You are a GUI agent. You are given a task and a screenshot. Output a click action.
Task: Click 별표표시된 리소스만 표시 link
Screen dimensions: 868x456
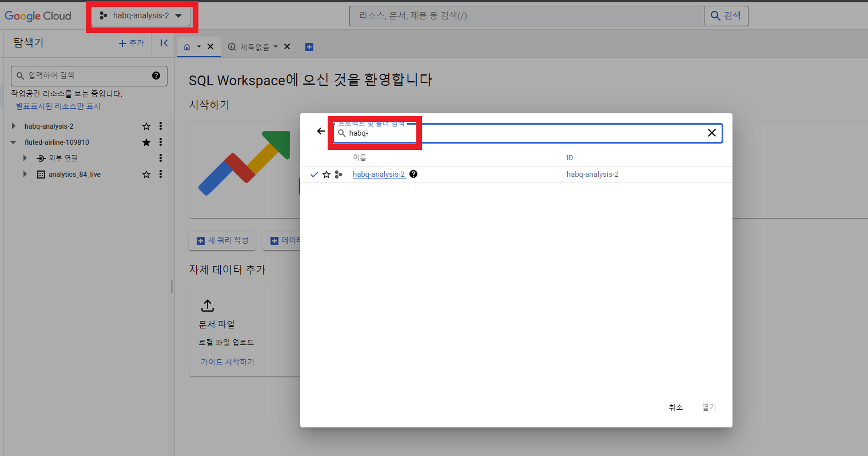coord(58,106)
